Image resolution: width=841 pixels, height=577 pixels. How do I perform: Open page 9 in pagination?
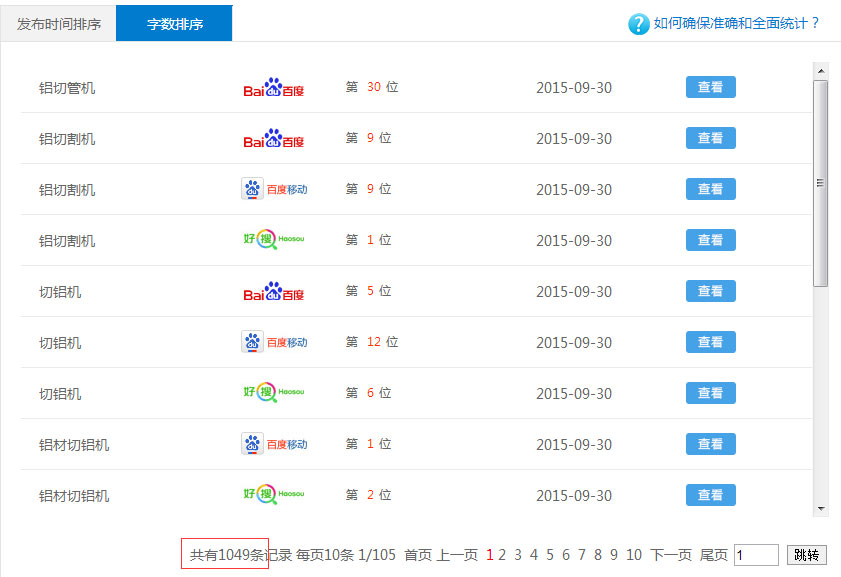[x=614, y=555]
